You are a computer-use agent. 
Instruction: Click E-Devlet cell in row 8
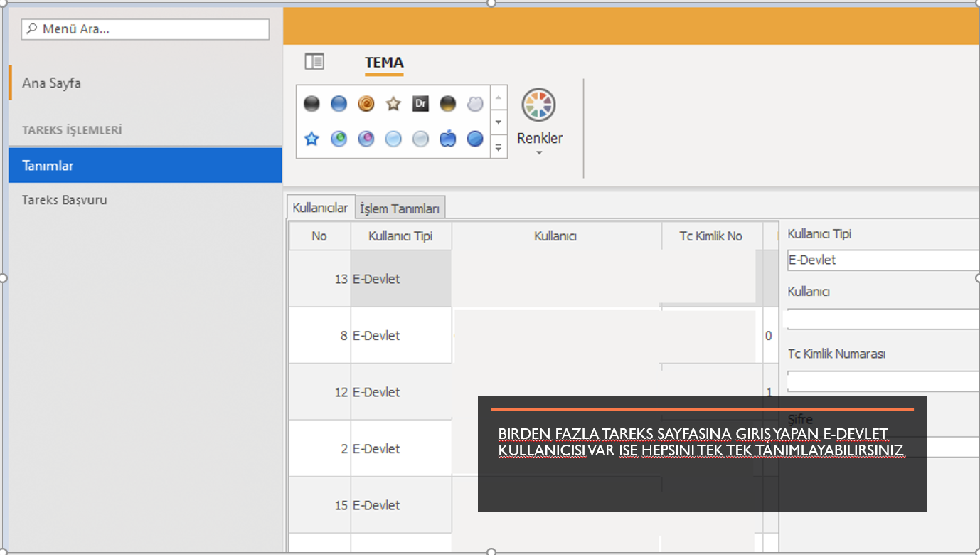(x=401, y=336)
